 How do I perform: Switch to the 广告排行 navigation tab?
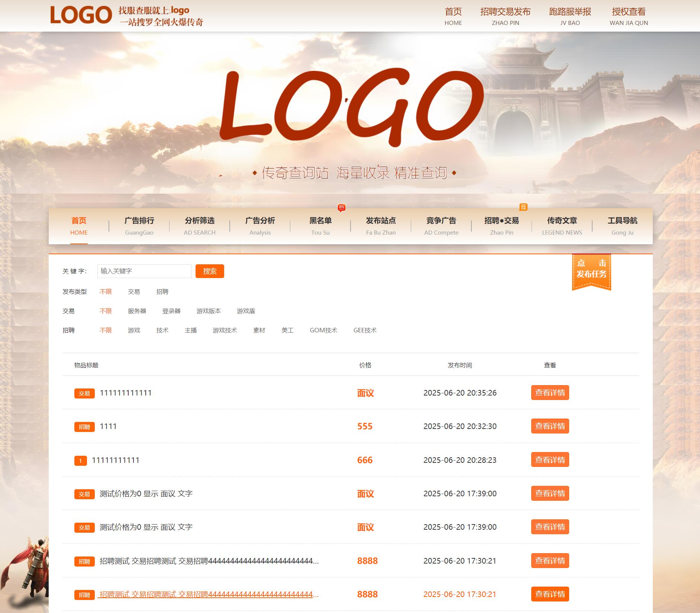(139, 226)
